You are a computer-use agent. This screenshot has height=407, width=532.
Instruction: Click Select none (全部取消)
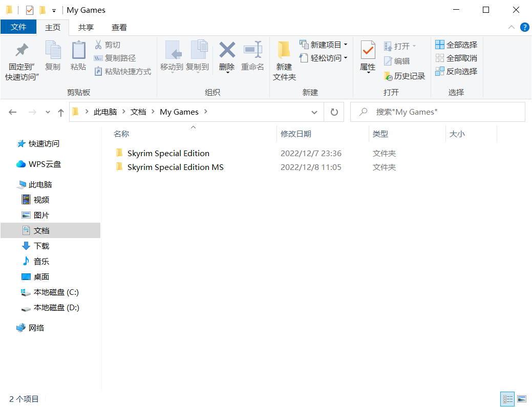(456, 58)
